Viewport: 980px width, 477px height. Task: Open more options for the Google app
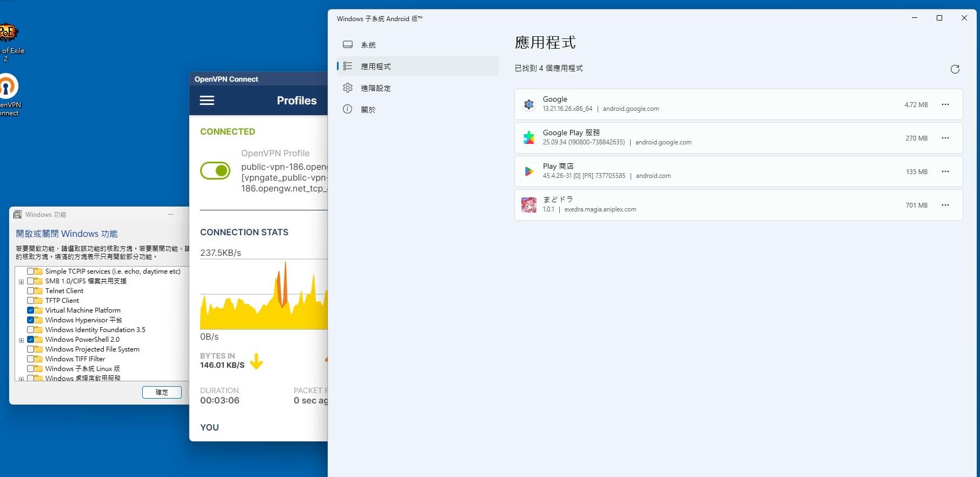[945, 104]
